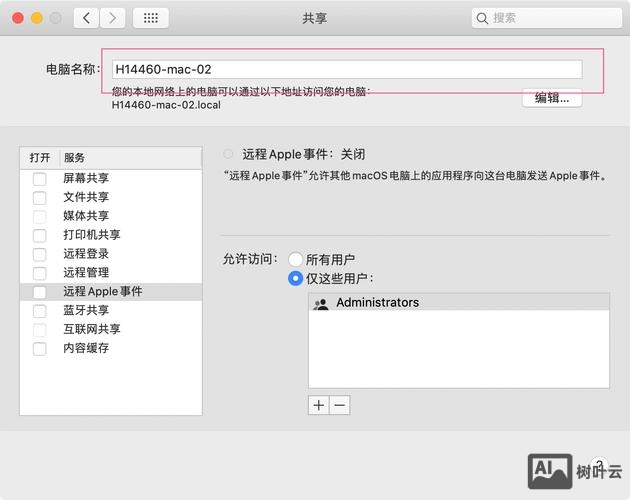630x500 pixels.
Task: Add a user with the plus button
Action: click(319, 405)
